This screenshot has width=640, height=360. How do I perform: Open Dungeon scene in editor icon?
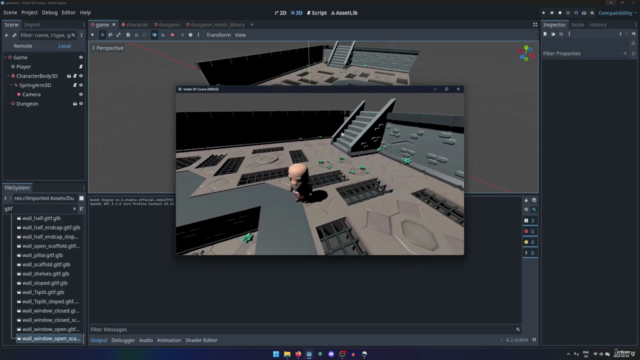pyautogui.click(x=75, y=104)
